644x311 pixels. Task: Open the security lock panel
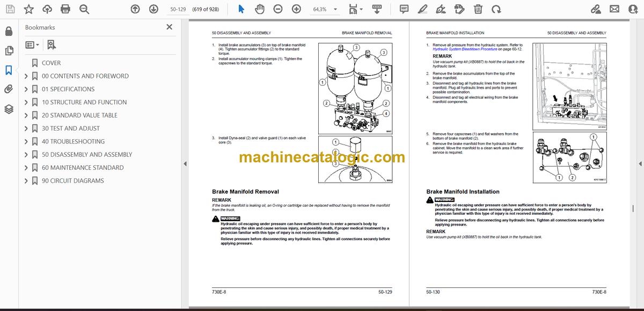[x=9, y=31]
